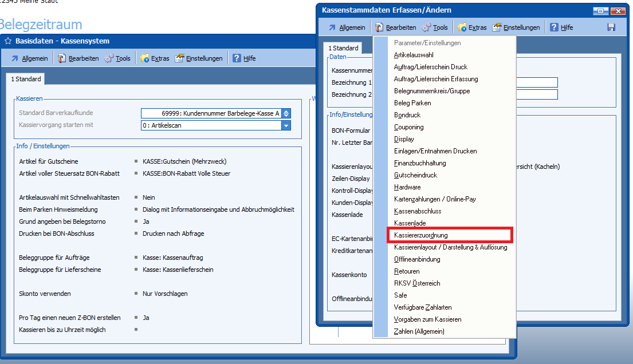Select Kassiererzuordnung from the menu

(421, 235)
